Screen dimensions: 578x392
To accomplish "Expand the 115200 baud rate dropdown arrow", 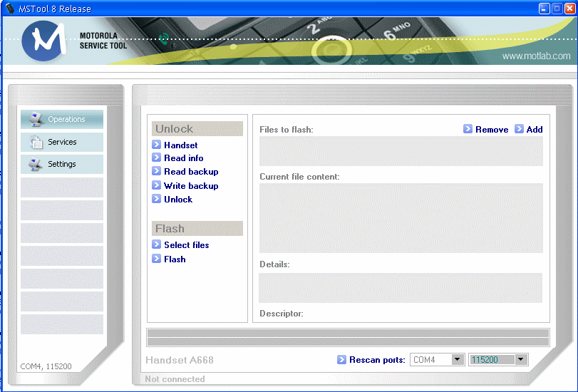I will (x=520, y=359).
